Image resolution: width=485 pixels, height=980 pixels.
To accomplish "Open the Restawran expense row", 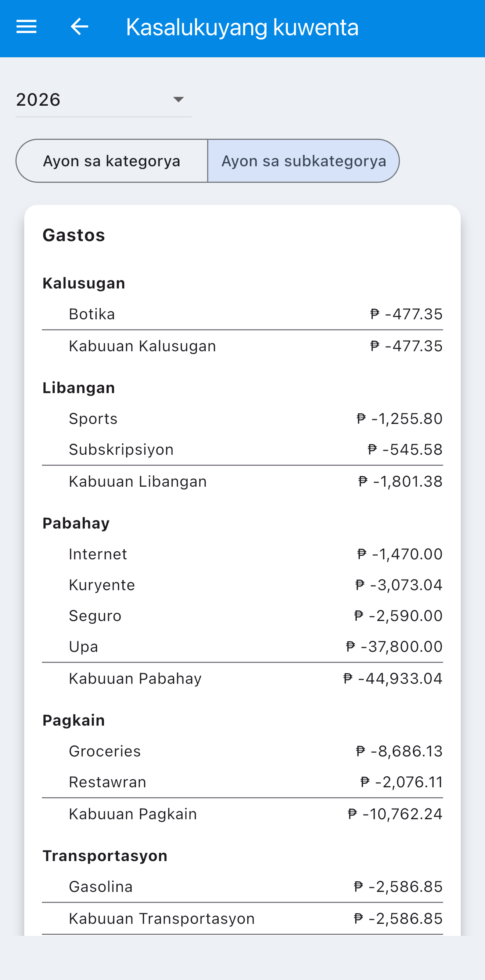I will [242, 782].
